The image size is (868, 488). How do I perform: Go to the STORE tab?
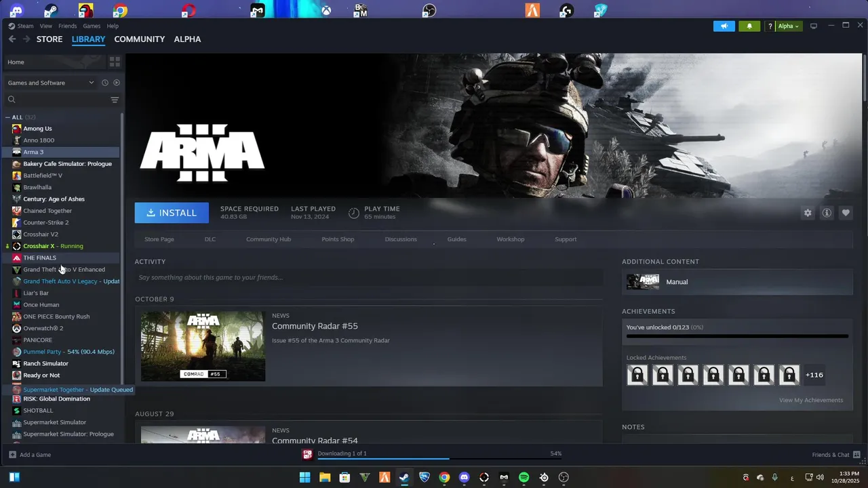50,39
